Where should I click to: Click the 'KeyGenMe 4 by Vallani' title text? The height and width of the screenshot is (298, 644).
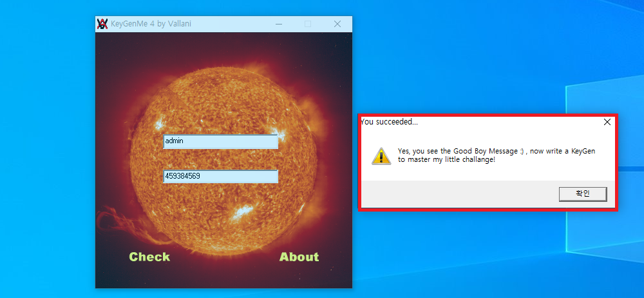tap(151, 24)
